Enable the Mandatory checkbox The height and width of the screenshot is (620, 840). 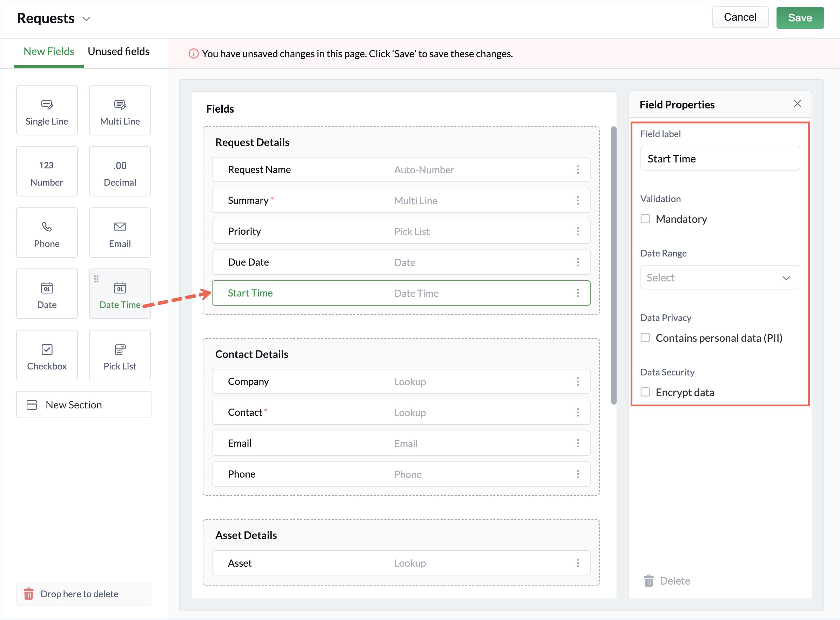tap(645, 219)
